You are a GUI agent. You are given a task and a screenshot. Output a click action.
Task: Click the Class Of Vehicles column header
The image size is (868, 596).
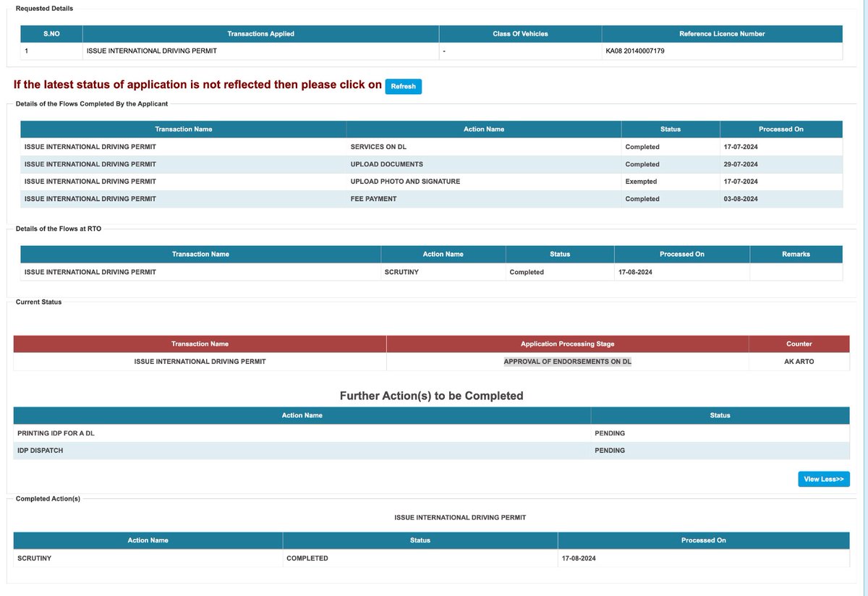(x=520, y=34)
